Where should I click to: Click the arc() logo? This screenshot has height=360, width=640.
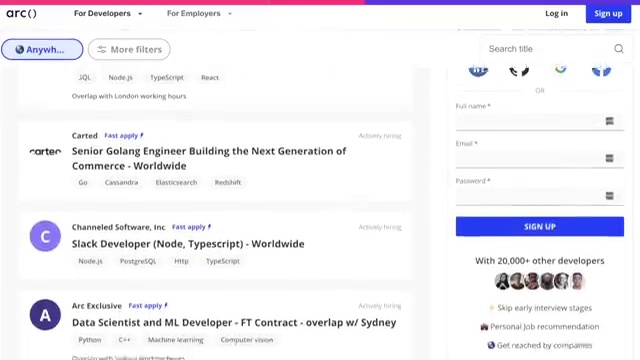[21, 13]
